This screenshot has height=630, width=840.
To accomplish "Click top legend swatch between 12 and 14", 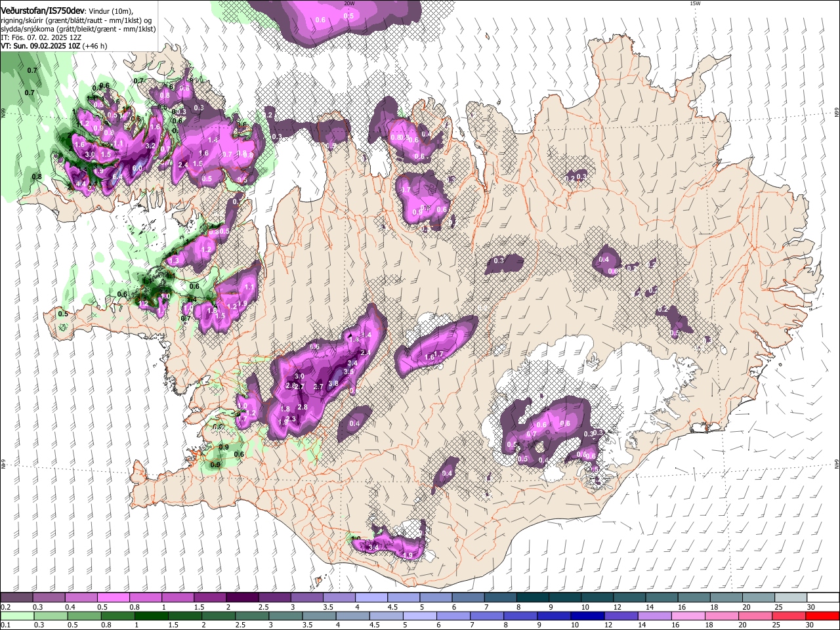I will coord(629,598).
